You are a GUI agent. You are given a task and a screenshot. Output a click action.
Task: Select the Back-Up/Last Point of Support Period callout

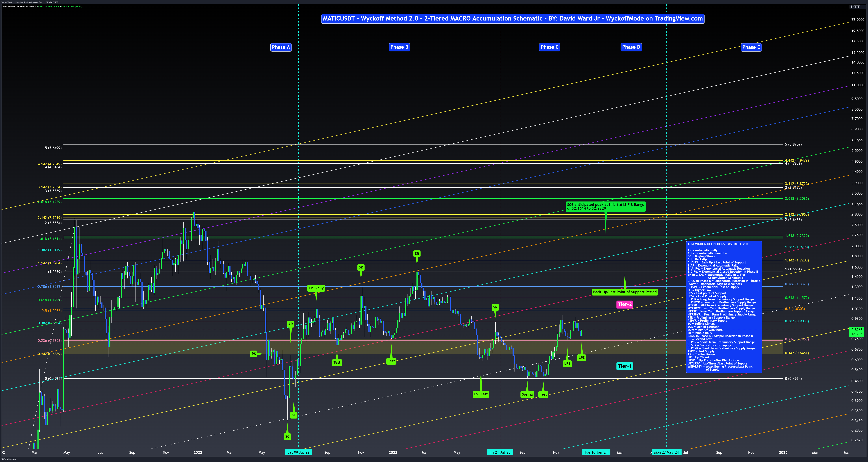point(625,292)
